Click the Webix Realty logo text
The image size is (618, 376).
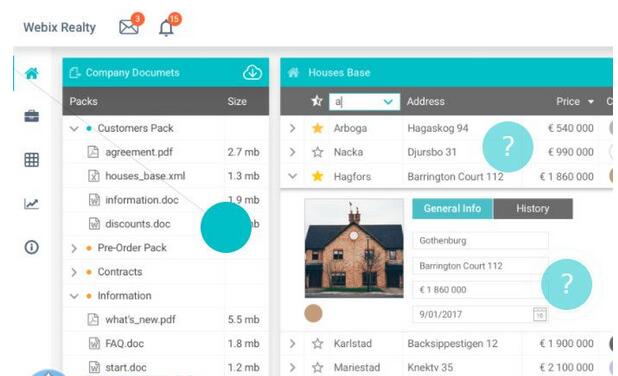60,27
